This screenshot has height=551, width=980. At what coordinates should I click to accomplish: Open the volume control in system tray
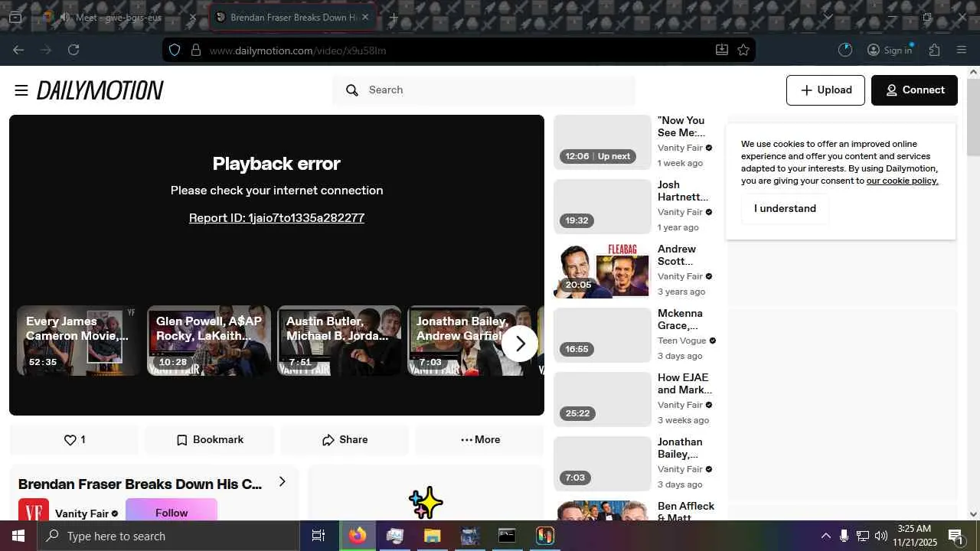pos(881,536)
